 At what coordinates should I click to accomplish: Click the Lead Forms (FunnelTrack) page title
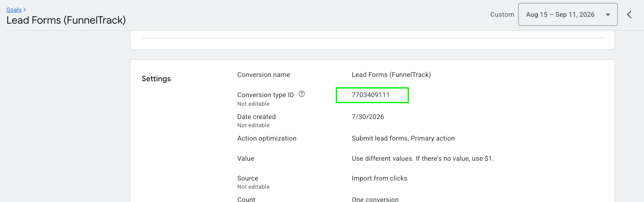click(x=66, y=20)
